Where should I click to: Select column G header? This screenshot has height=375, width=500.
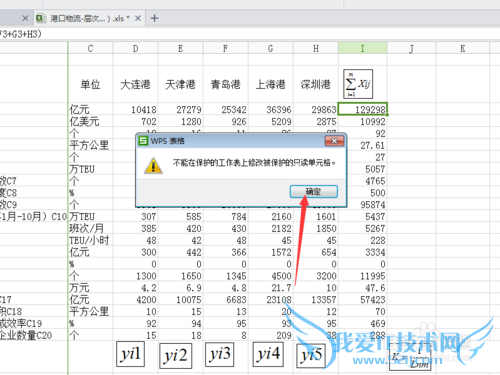coord(270,49)
